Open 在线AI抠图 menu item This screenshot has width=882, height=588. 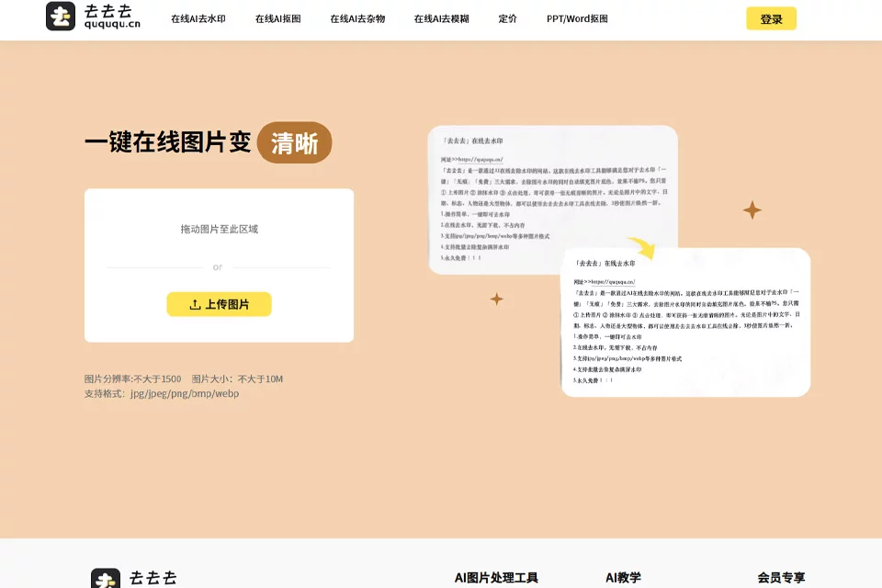pyautogui.click(x=277, y=18)
